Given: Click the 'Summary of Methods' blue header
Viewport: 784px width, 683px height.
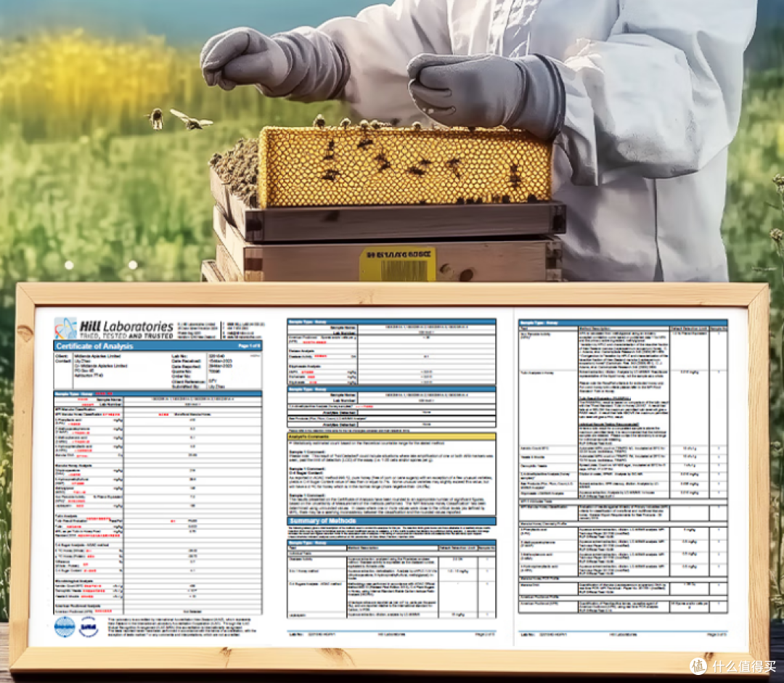Looking at the screenshot, I should 391,521.
